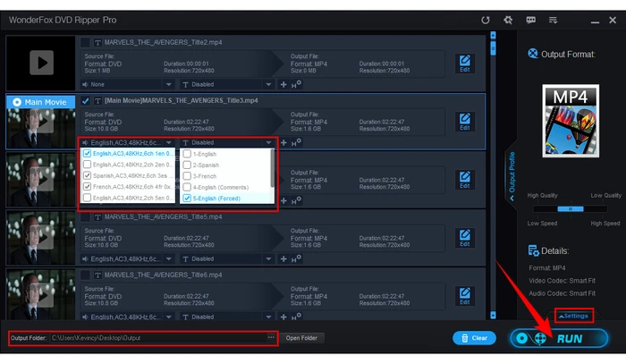
Task: Check the 3-French subtitle option
Action: click(x=187, y=175)
